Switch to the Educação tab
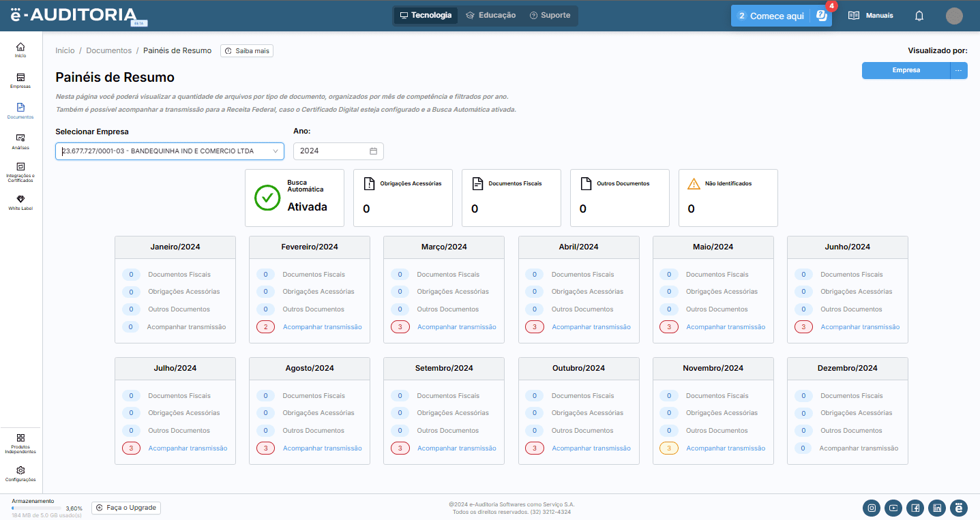The width and height of the screenshot is (980, 520). pos(490,15)
